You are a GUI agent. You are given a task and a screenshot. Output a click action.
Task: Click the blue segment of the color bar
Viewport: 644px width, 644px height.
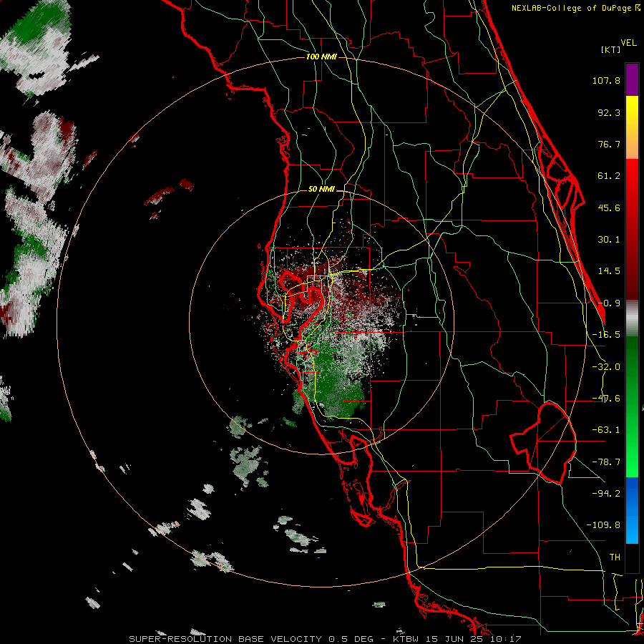tap(632, 510)
